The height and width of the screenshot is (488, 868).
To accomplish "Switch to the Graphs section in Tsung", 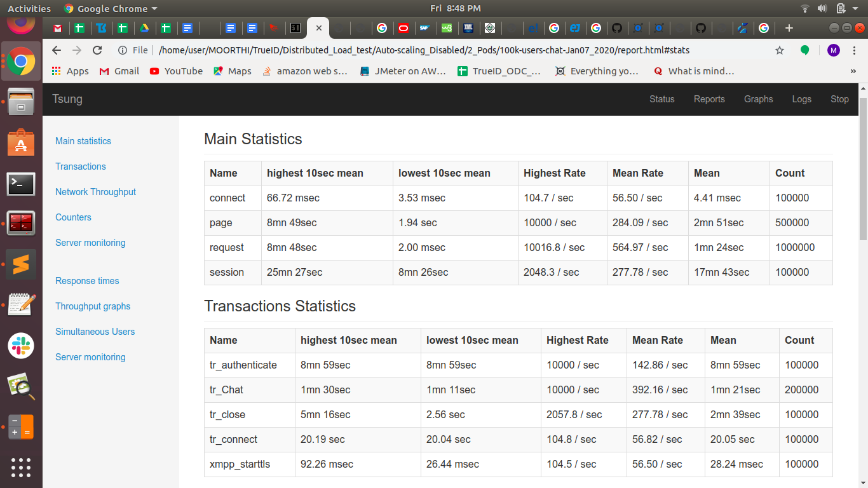I will tap(759, 99).
